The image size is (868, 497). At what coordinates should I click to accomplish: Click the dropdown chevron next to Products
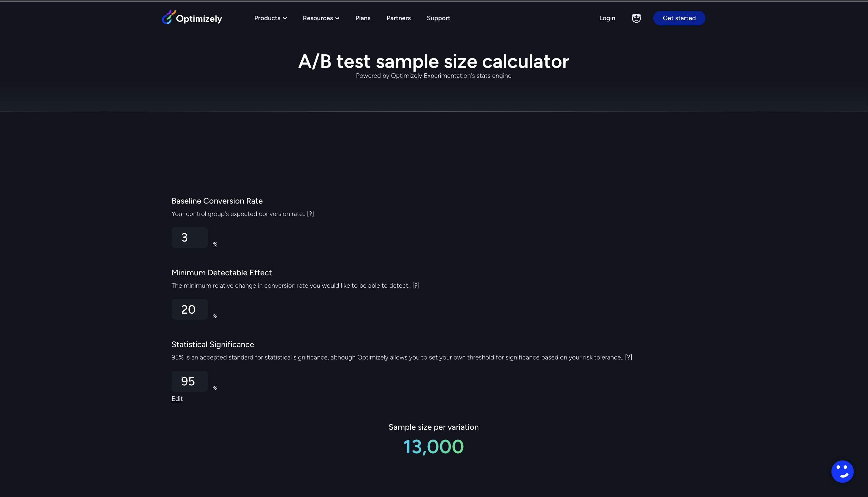285,18
